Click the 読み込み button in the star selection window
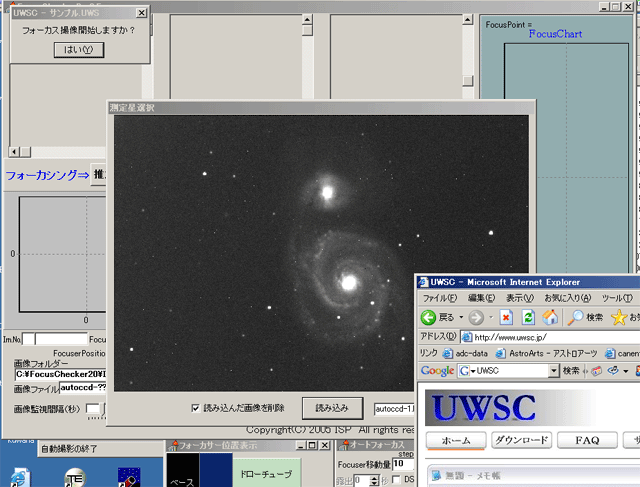Viewport: 640px width, 487px height. tap(332, 408)
